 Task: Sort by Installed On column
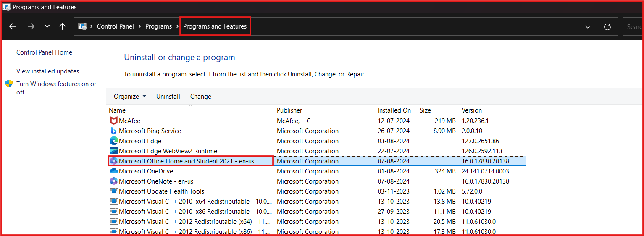coord(396,110)
